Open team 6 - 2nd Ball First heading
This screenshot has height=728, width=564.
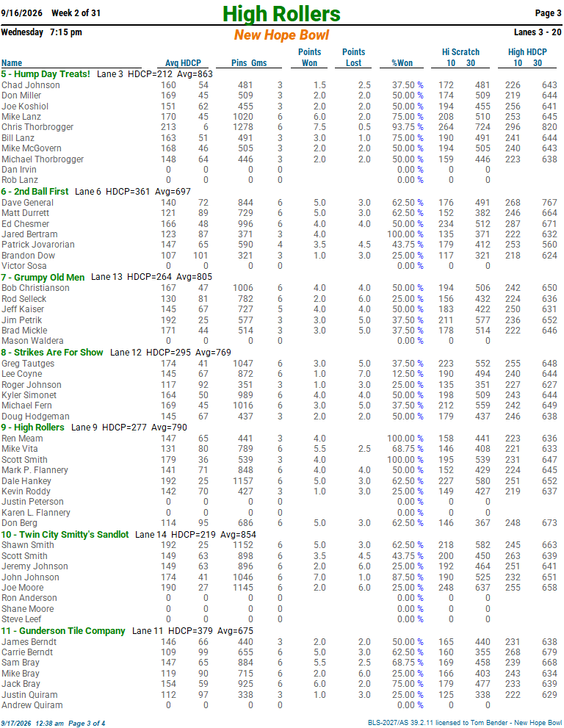35,191
